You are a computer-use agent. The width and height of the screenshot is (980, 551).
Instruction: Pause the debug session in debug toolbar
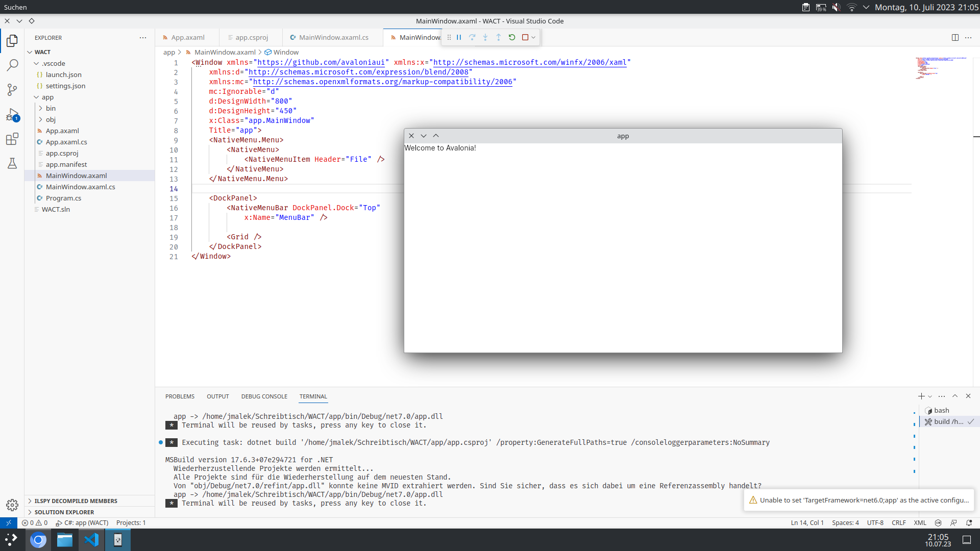tap(458, 37)
